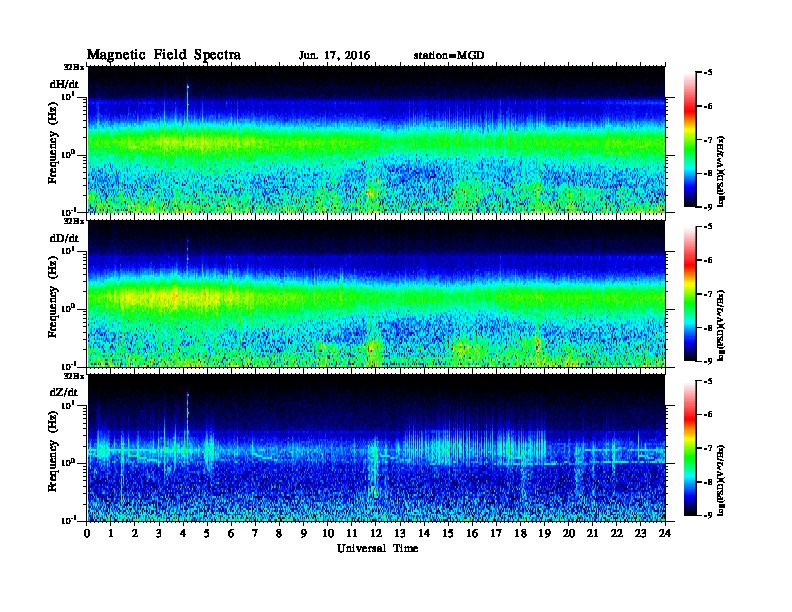The width and height of the screenshot is (792, 612).
Task: Click hour 15 on the time axis
Action: pos(448,534)
